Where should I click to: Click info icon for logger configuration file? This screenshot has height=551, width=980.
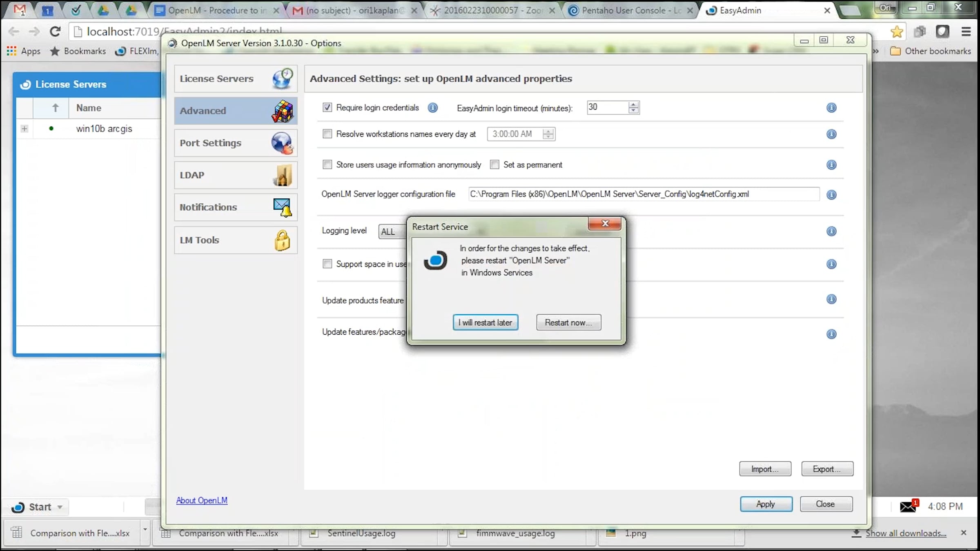[831, 195]
